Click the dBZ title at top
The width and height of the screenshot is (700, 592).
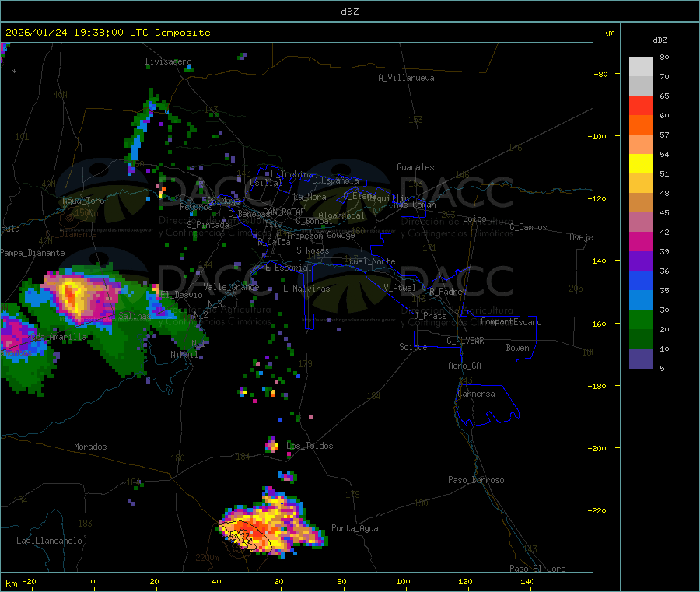[349, 12]
